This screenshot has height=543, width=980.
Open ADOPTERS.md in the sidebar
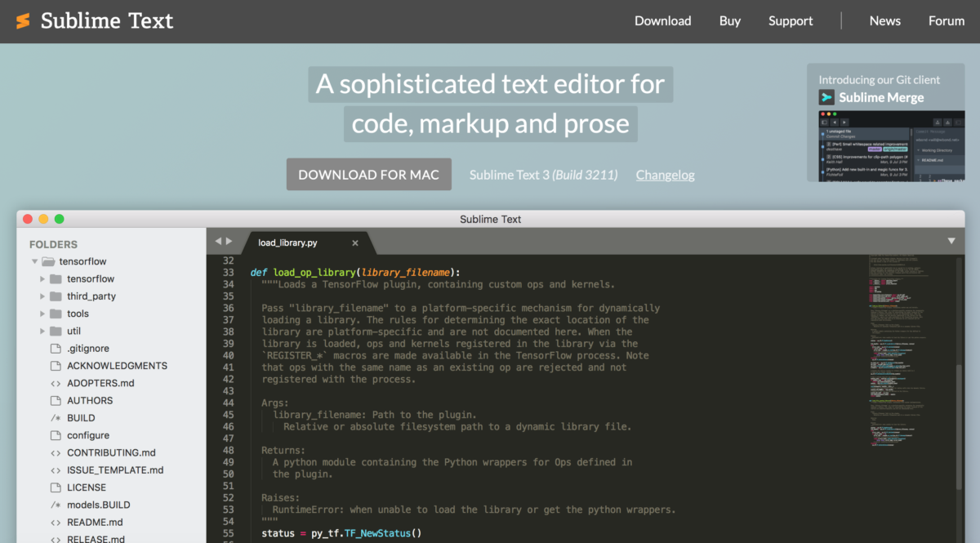[101, 383]
